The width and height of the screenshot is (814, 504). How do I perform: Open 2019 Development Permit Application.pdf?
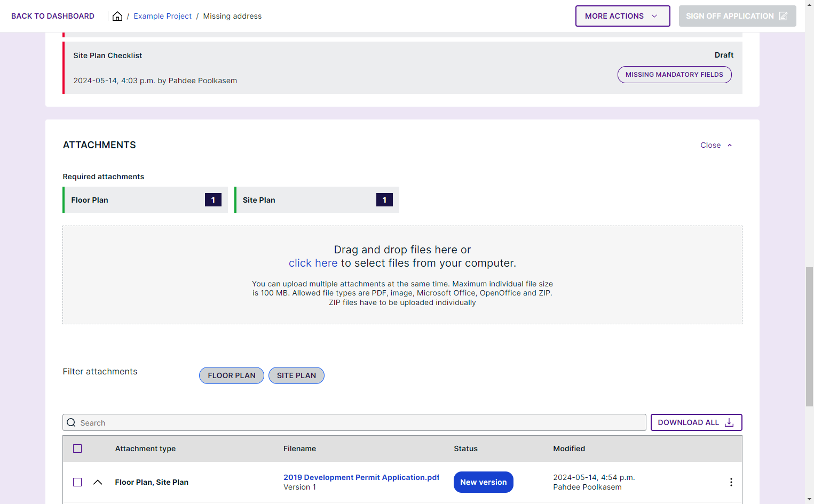tap(361, 477)
